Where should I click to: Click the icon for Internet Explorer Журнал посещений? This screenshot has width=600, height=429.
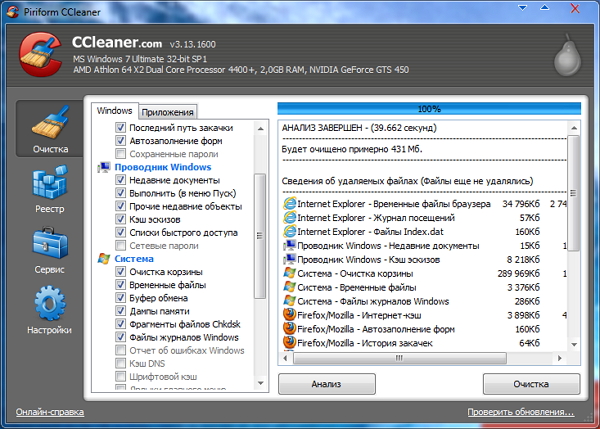pyautogui.click(x=289, y=217)
